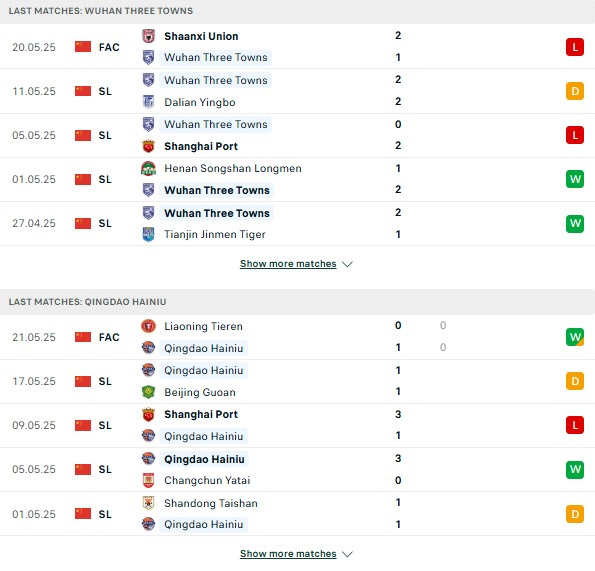Click the green W badge for the Liaoning Tieren match
The height and width of the screenshot is (571, 595).
575,337
